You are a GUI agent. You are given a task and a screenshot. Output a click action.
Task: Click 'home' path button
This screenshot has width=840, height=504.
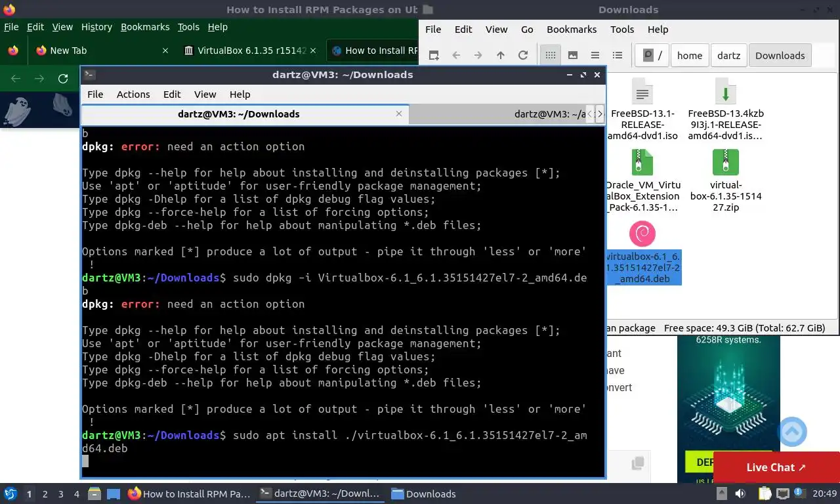pyautogui.click(x=690, y=55)
